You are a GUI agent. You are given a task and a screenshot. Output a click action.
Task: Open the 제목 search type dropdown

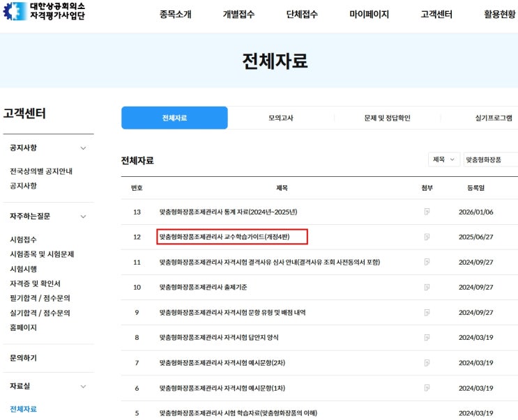click(x=443, y=160)
